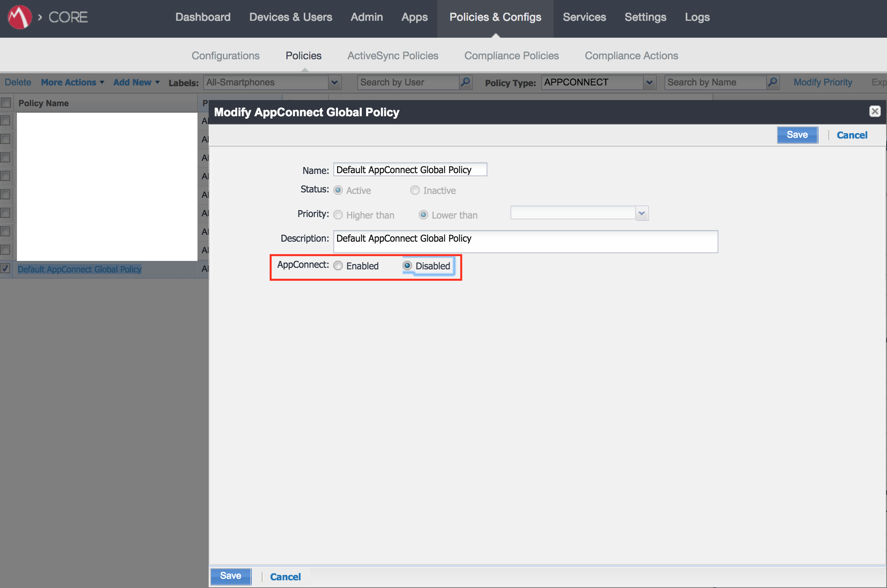Save the modified AppConnect policy
This screenshot has height=588, width=887.
797,135
